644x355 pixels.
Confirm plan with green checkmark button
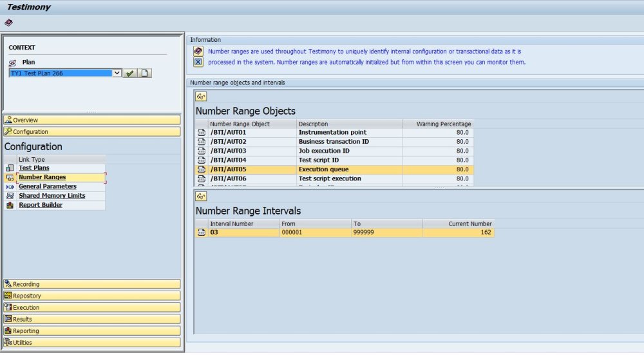[130, 73]
